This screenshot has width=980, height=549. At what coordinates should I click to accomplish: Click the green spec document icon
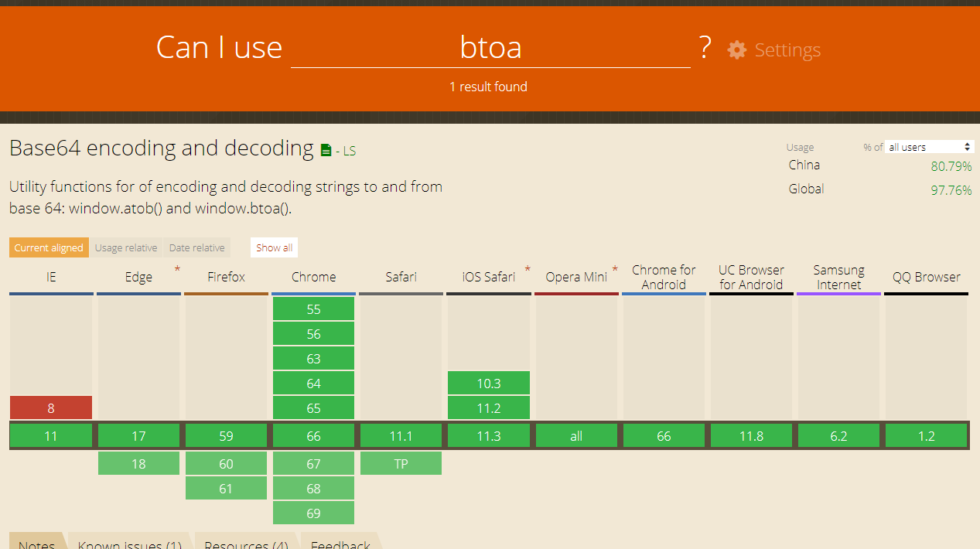tap(326, 150)
